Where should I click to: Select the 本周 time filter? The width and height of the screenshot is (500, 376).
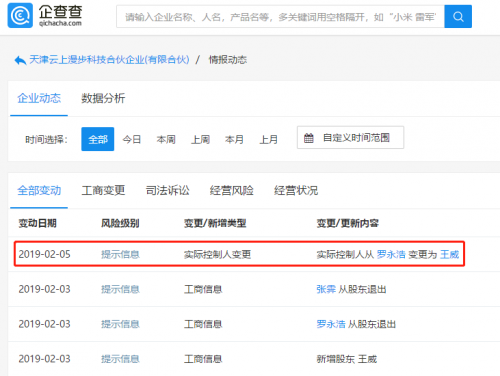(x=166, y=139)
